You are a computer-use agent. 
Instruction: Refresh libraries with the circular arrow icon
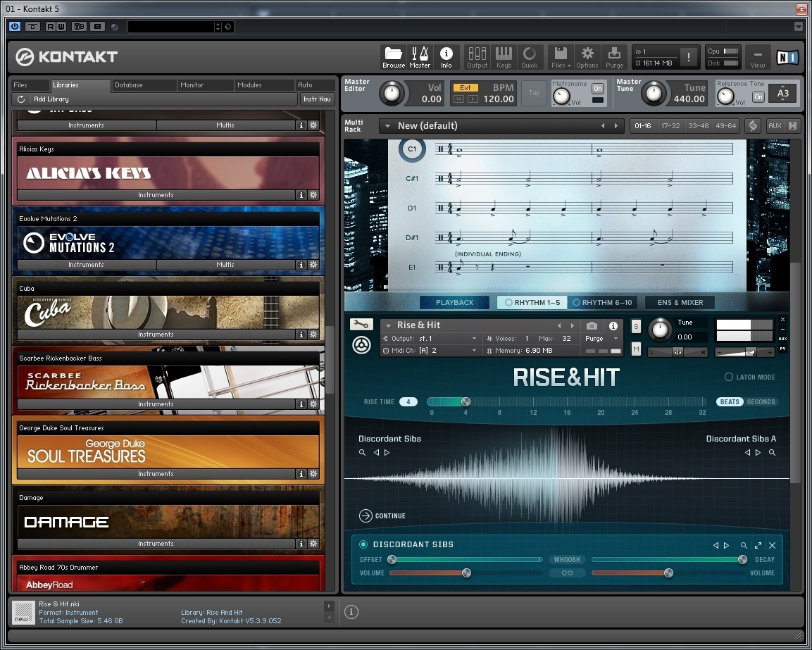click(21, 99)
